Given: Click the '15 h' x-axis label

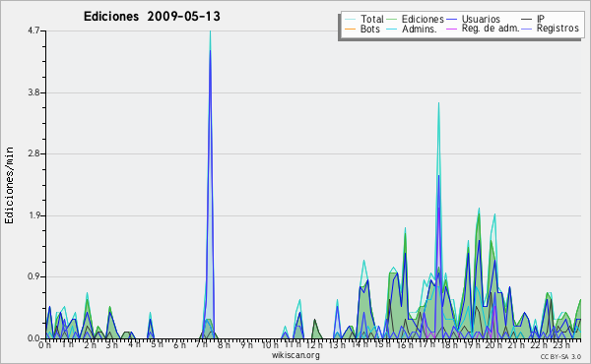Looking at the screenshot, I should click(x=382, y=344).
